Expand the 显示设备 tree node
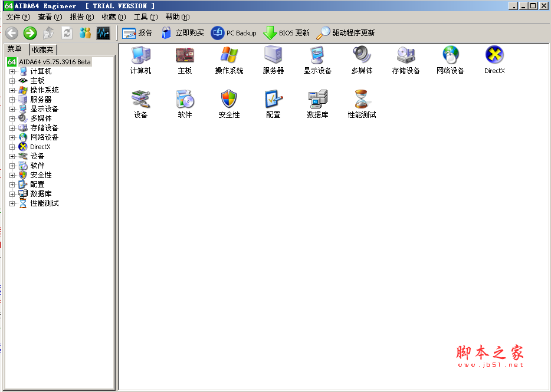 coord(12,109)
